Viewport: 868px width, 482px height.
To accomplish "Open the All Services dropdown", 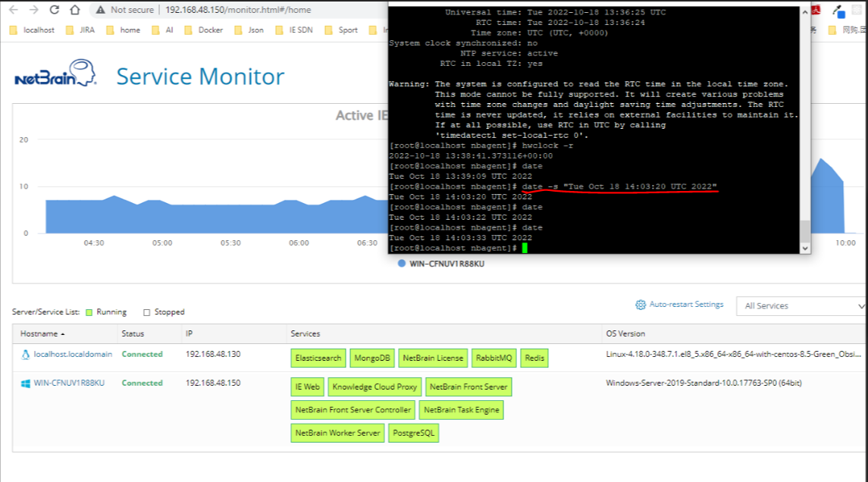I will [801, 306].
